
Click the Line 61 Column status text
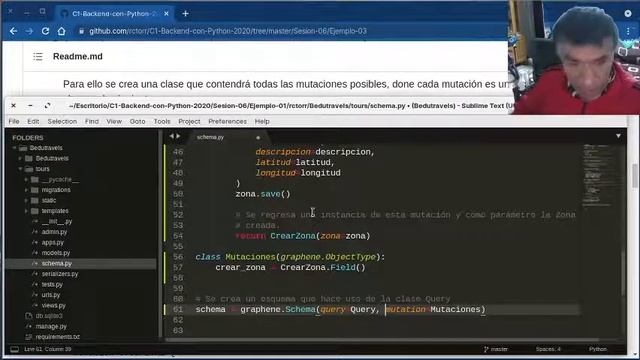(48, 349)
